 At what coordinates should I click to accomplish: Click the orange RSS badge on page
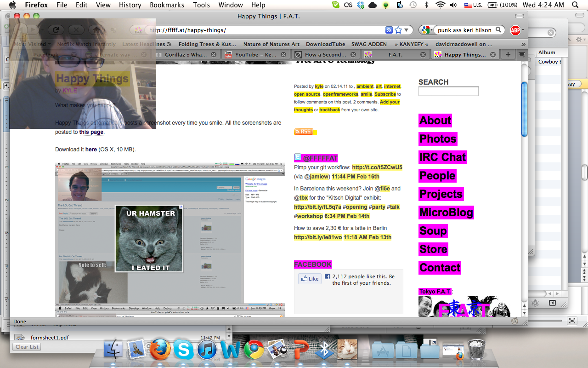tap(303, 132)
